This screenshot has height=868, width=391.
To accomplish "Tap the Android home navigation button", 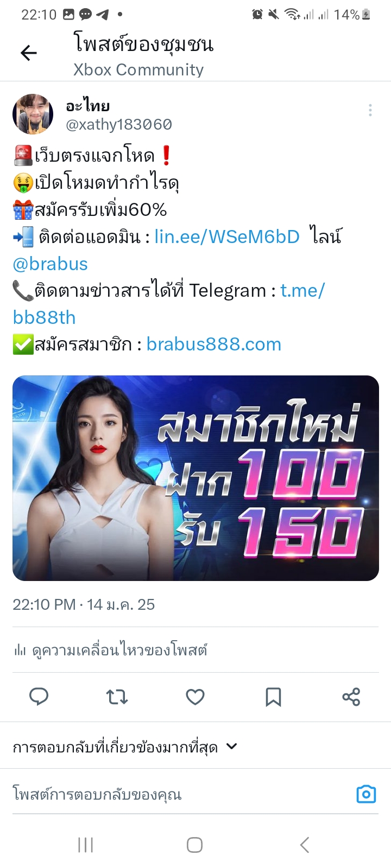I will (x=194, y=845).
